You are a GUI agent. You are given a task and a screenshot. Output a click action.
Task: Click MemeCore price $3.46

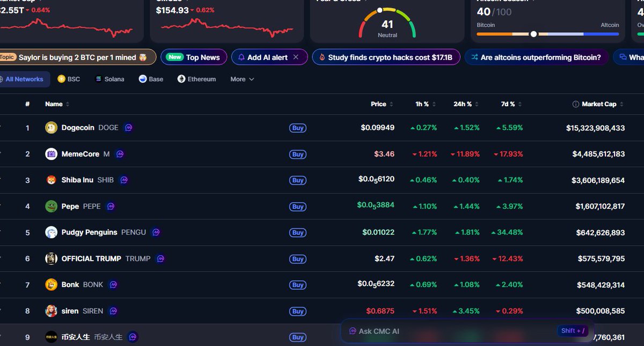pyautogui.click(x=384, y=154)
